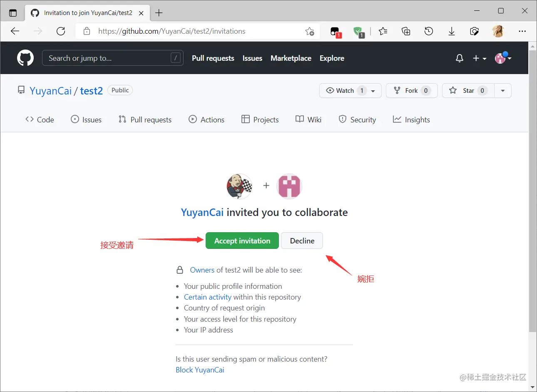Screen dimensions: 537x392
Task: Open the Edge settings ellipsis menu
Action: pos(522,31)
